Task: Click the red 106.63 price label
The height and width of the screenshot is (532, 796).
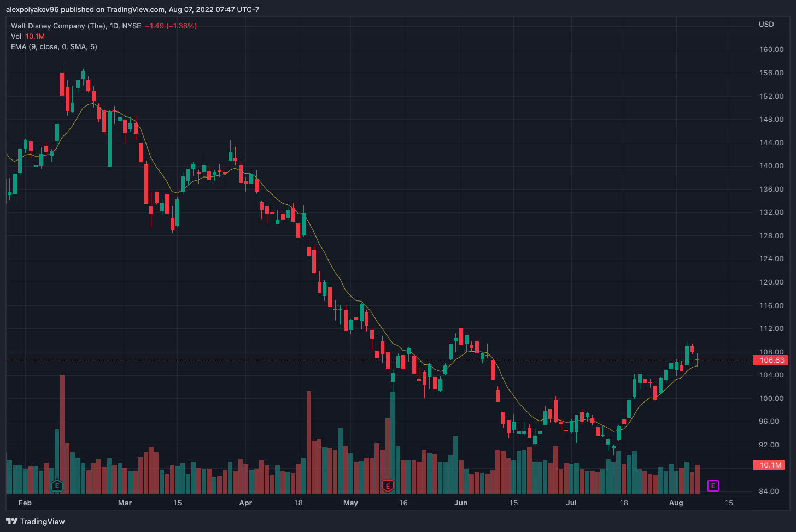Action: 771,360
